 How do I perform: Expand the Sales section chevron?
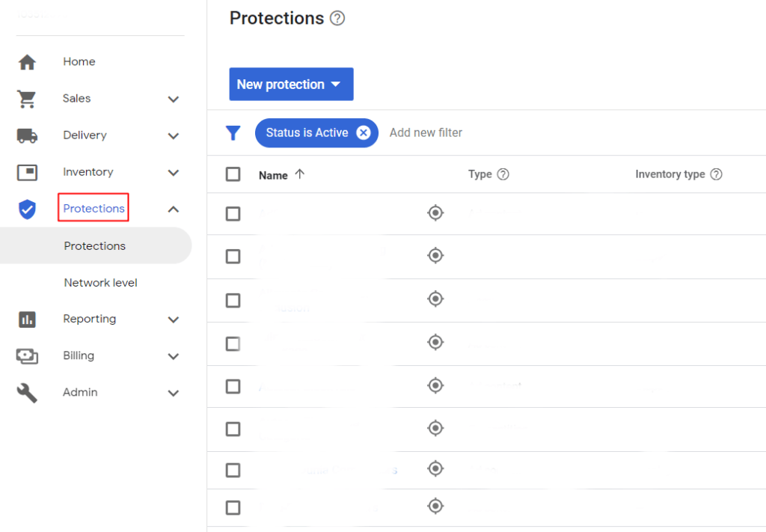tap(174, 98)
